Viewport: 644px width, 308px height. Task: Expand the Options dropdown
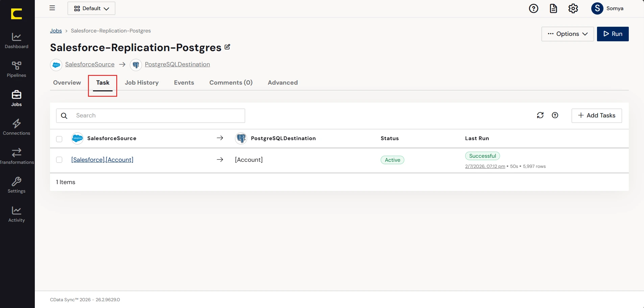[568, 34]
